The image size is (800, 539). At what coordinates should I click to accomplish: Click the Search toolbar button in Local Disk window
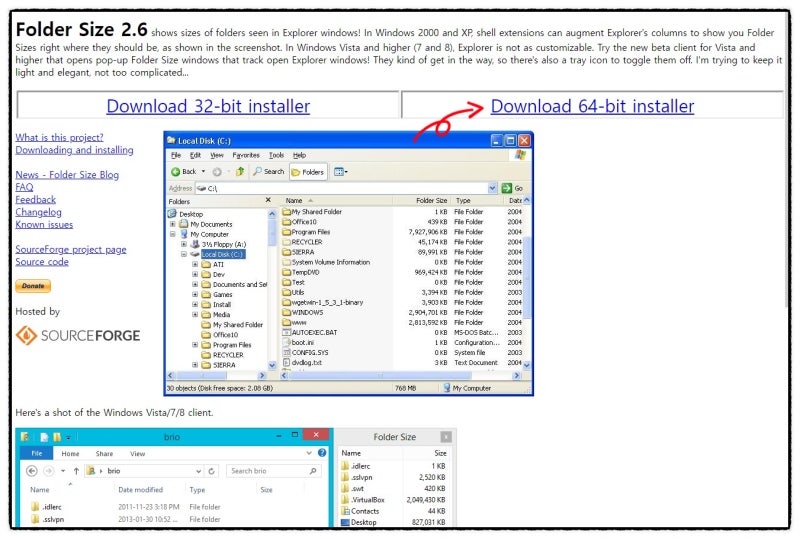tap(269, 172)
